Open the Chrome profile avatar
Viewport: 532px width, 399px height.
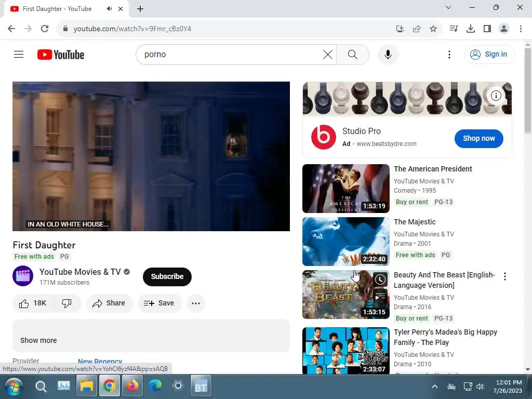(504, 29)
